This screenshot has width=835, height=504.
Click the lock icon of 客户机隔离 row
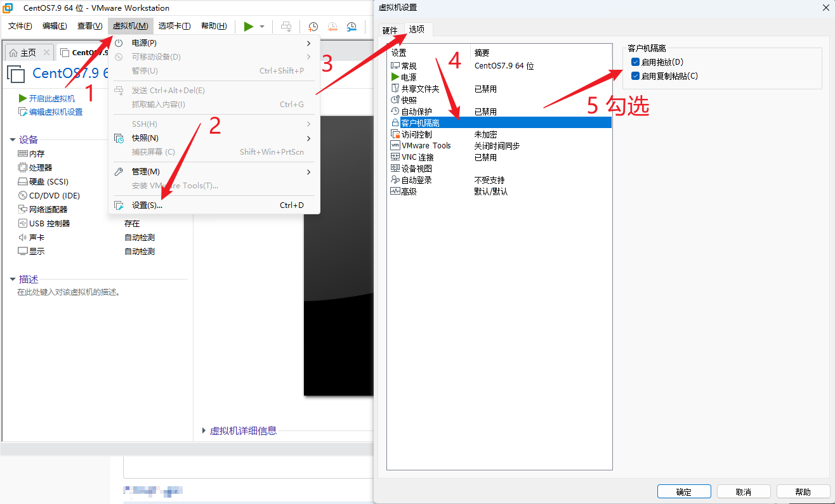coord(395,123)
